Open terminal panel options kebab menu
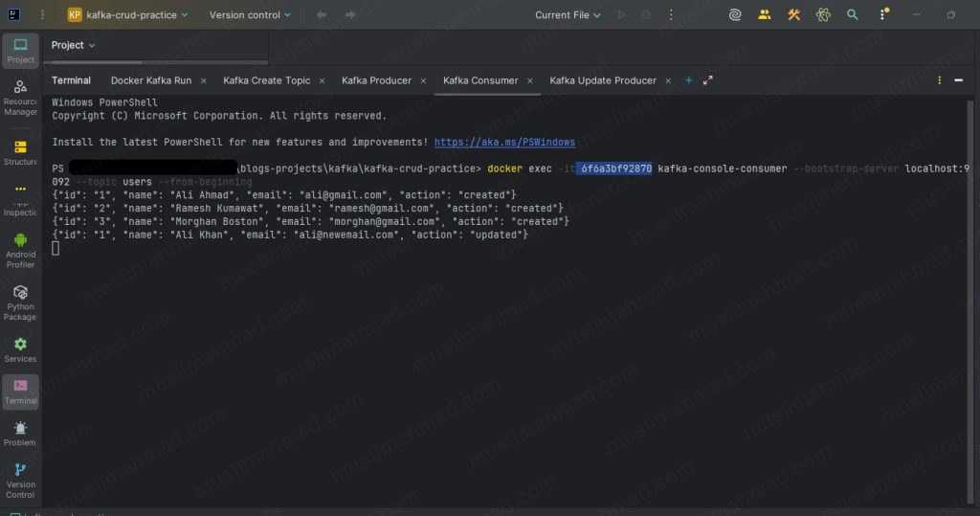The height and width of the screenshot is (516, 980). click(940, 80)
